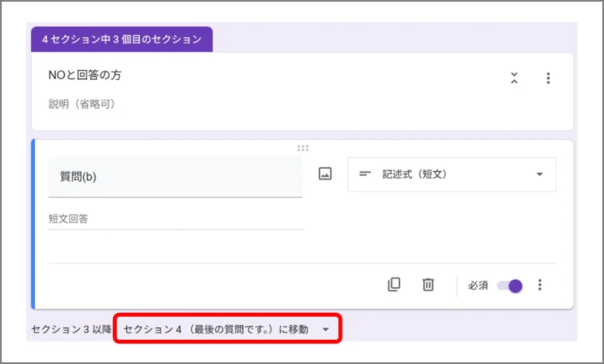Collapse the NOと回答の方 section
Viewport: 604px width, 364px height.
click(514, 78)
